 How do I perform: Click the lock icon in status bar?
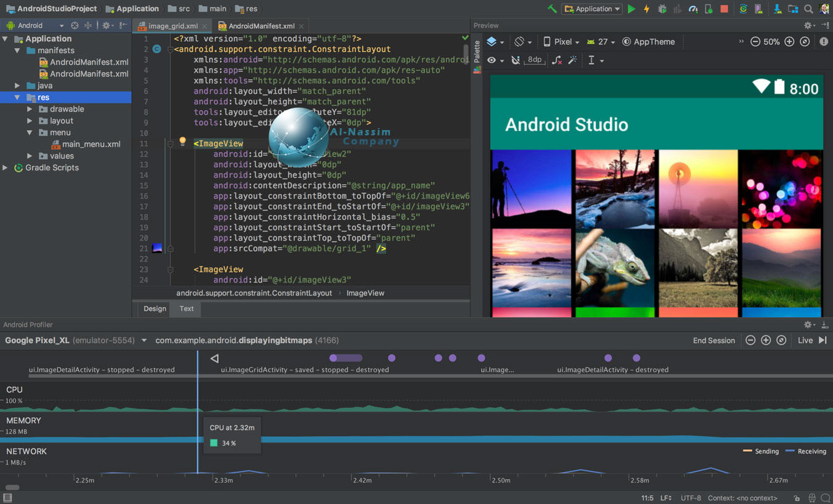pos(797,498)
